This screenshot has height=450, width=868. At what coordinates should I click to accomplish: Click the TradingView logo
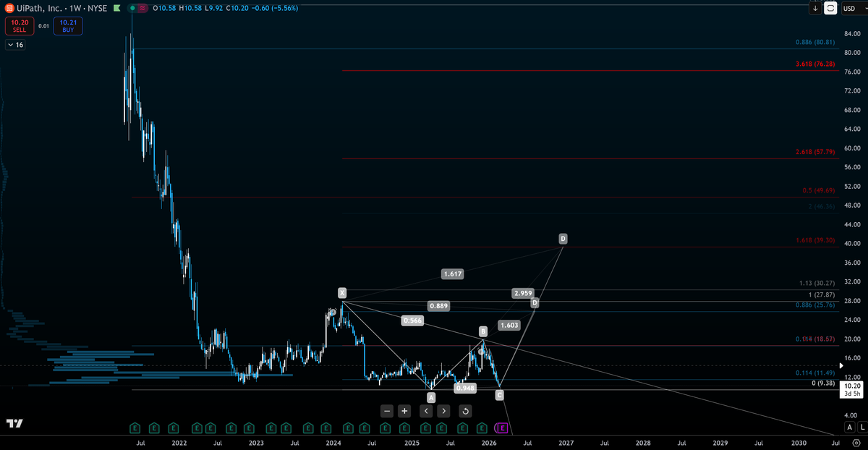tap(14, 423)
